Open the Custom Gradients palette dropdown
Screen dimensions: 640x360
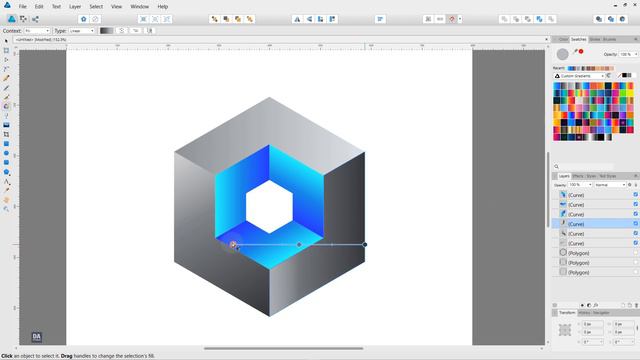pos(579,76)
